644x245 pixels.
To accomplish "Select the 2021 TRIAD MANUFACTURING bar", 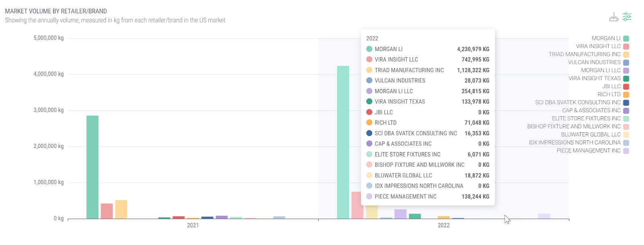I will pyautogui.click(x=121, y=210).
